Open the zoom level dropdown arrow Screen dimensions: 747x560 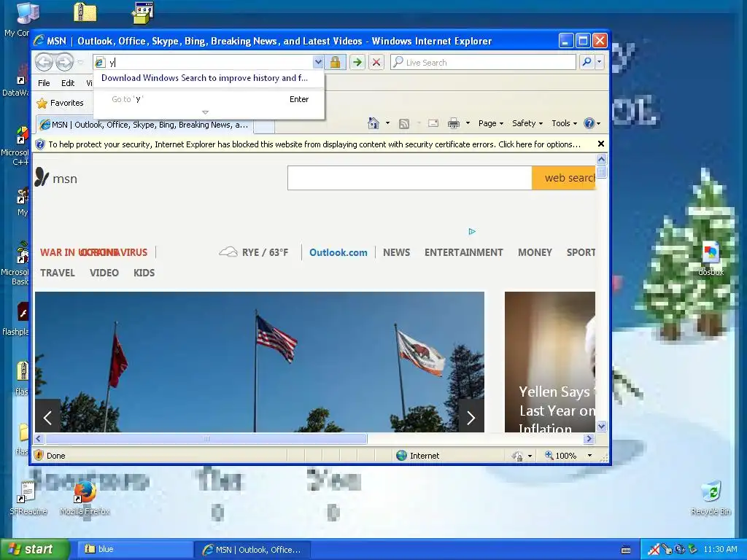[589, 455]
